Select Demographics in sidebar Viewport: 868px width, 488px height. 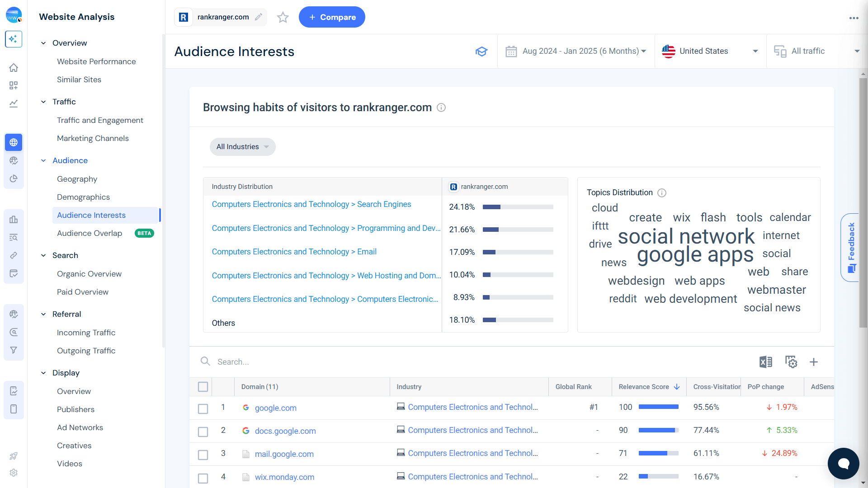(83, 197)
